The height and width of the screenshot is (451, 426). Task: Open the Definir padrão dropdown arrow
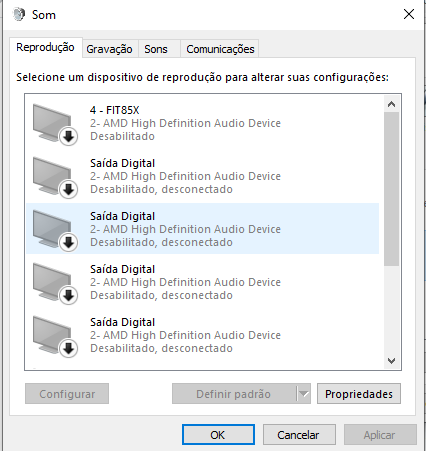[x=303, y=394]
